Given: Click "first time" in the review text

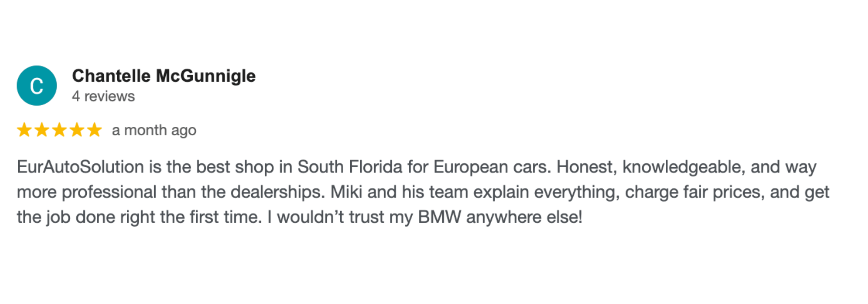Looking at the screenshot, I should (226, 217).
